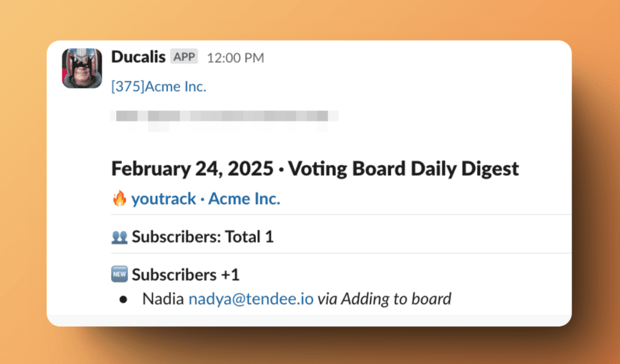Click the bullet point before Nadia
620x364 pixels.
(124, 299)
